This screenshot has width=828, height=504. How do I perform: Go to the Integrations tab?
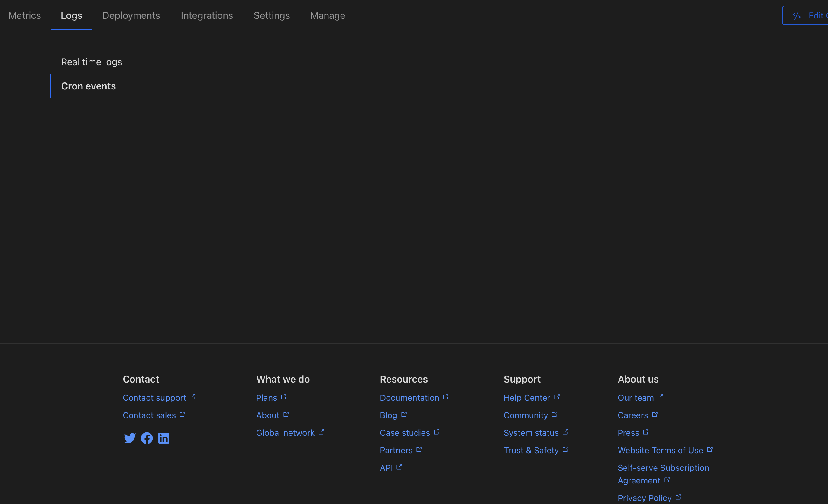(207, 15)
